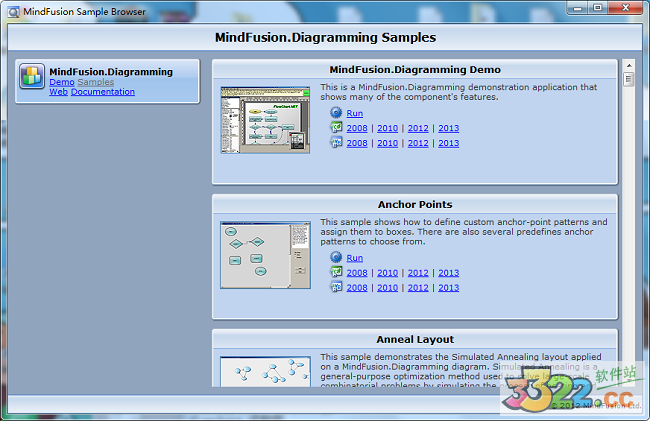Open Diagramming Demo VB 2012 project link
Image resolution: width=650 pixels, height=421 pixels.
[418, 143]
